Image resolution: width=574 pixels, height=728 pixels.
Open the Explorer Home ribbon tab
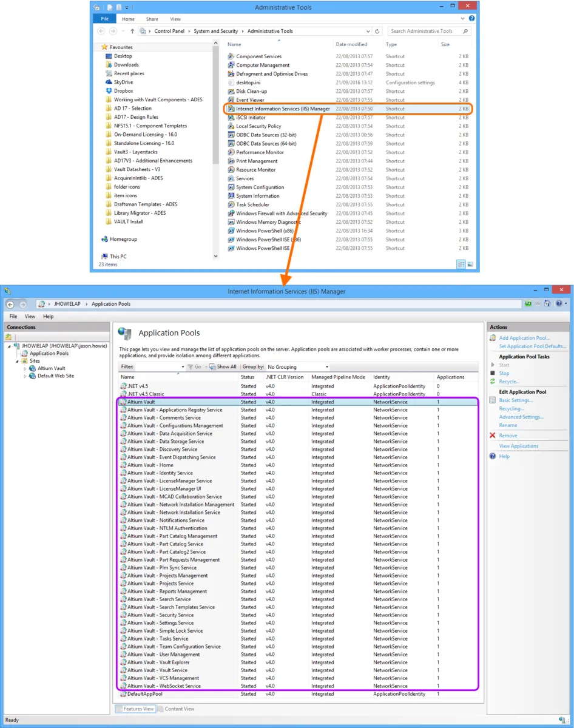click(x=129, y=19)
